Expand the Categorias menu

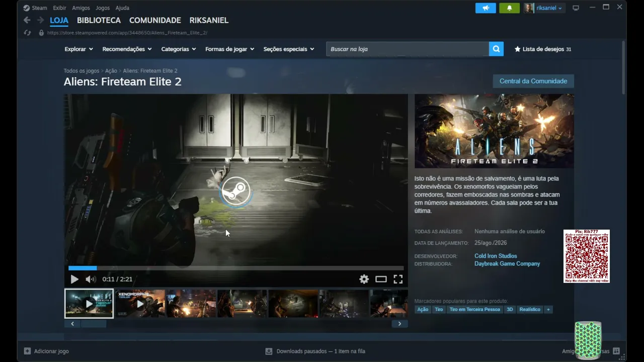pos(179,49)
